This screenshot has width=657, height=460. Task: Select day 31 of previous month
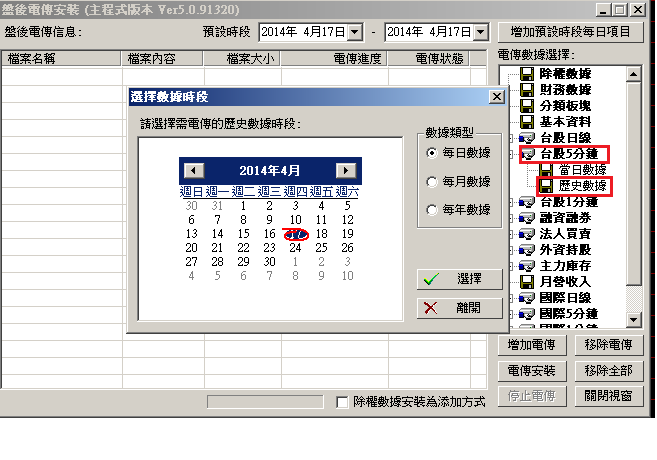[217, 206]
